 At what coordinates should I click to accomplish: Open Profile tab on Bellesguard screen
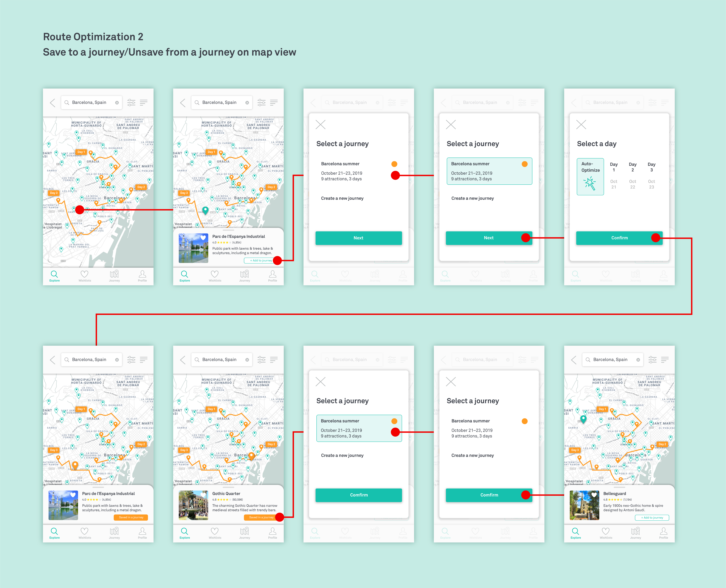coord(663,533)
